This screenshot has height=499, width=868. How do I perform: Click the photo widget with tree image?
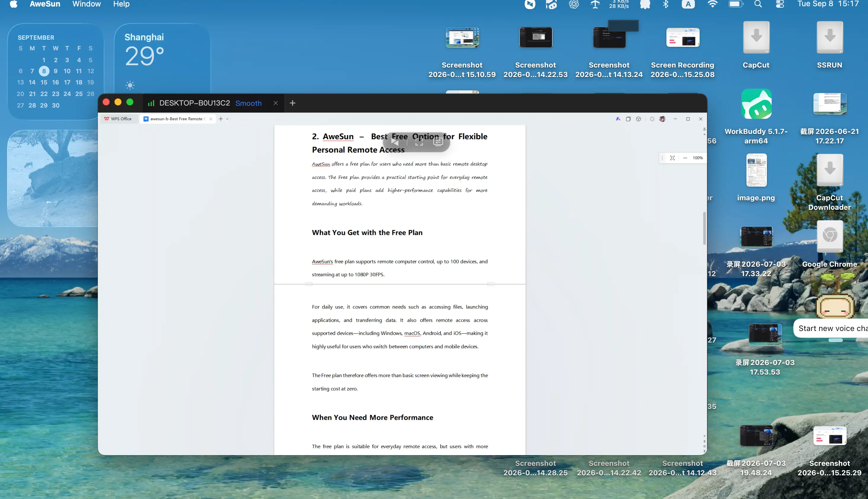pos(53,178)
